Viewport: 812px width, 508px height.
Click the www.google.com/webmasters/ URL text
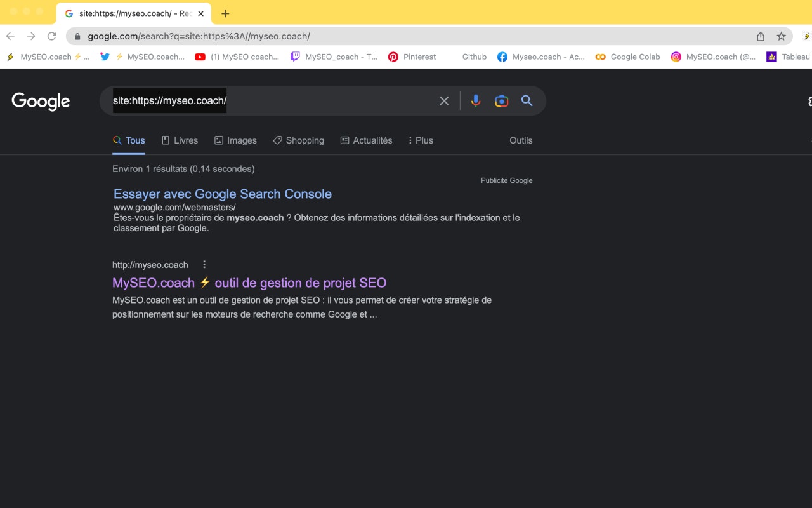click(174, 208)
